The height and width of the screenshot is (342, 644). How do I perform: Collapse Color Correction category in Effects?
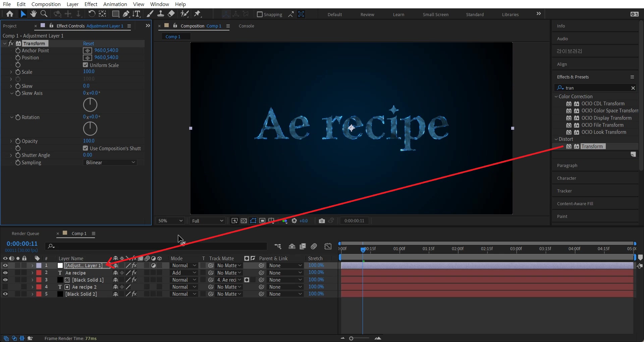pos(556,97)
